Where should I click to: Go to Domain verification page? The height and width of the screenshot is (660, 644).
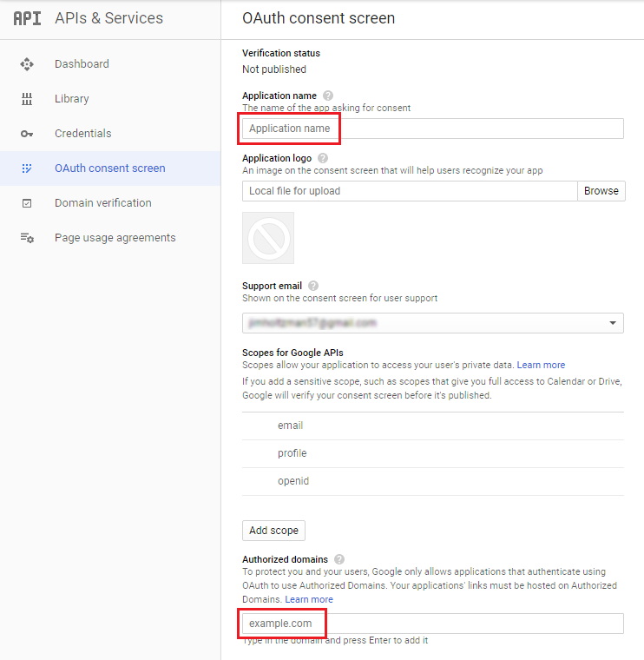pyautogui.click(x=103, y=203)
